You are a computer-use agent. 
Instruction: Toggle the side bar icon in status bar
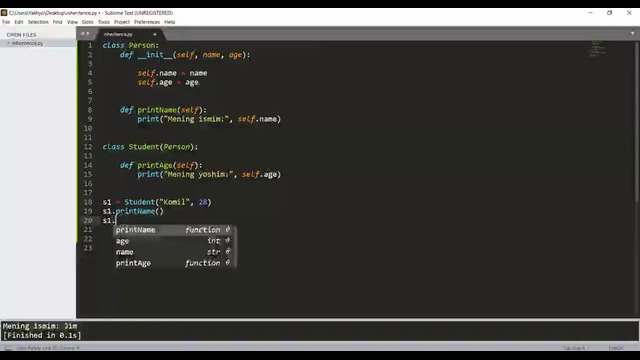[8, 348]
